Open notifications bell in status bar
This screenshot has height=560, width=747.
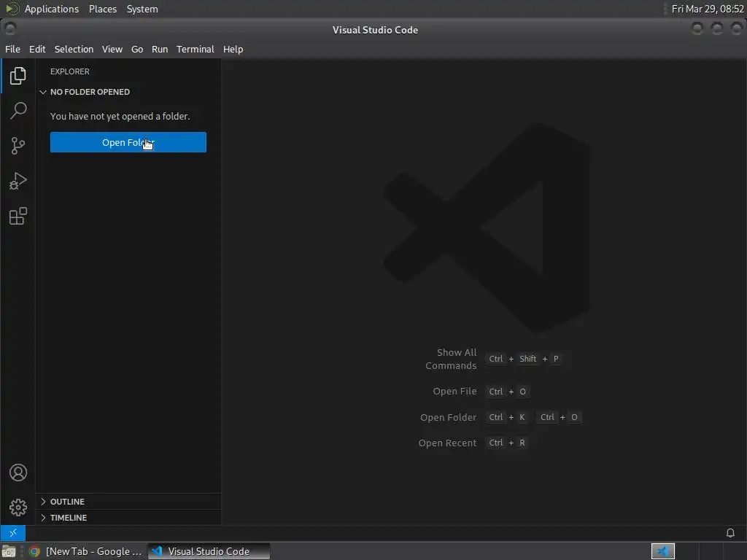[x=729, y=533]
